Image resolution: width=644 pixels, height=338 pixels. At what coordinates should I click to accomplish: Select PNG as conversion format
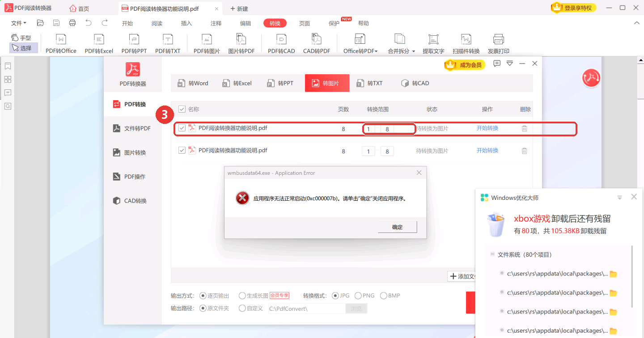coord(358,296)
